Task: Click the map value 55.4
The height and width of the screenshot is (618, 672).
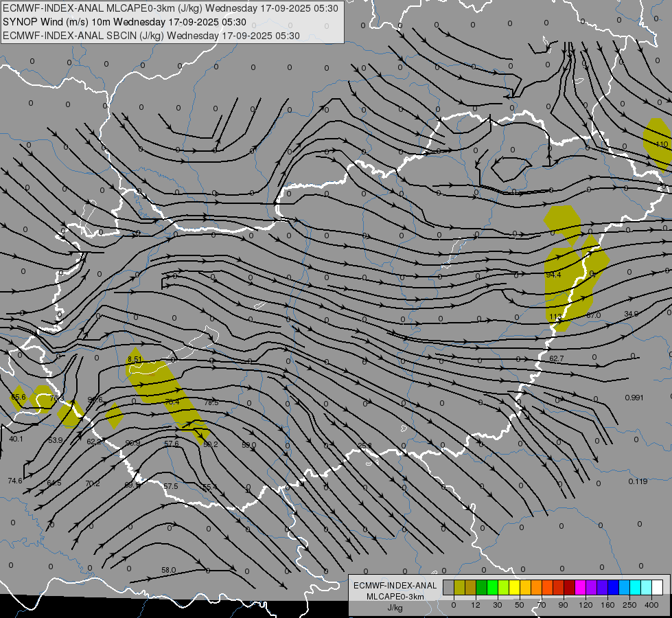Action: (x=209, y=488)
